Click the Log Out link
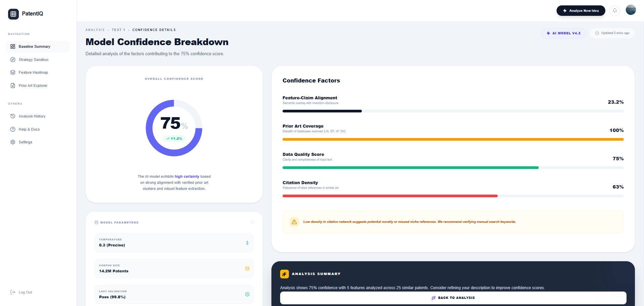 [22, 292]
